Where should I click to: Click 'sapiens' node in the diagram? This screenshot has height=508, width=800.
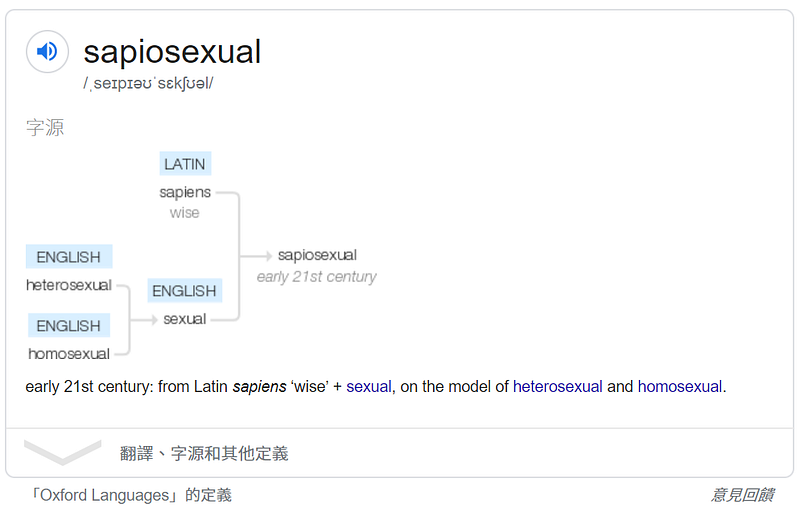click(185, 192)
